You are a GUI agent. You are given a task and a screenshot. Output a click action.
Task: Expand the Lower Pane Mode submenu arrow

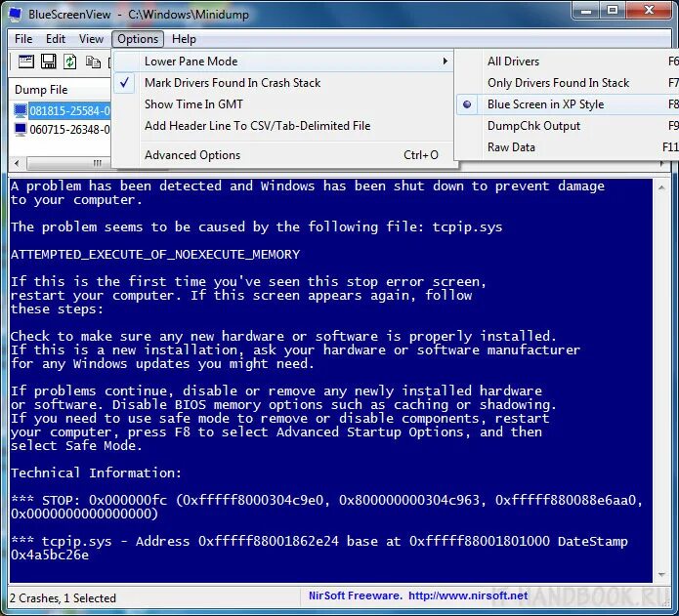445,62
